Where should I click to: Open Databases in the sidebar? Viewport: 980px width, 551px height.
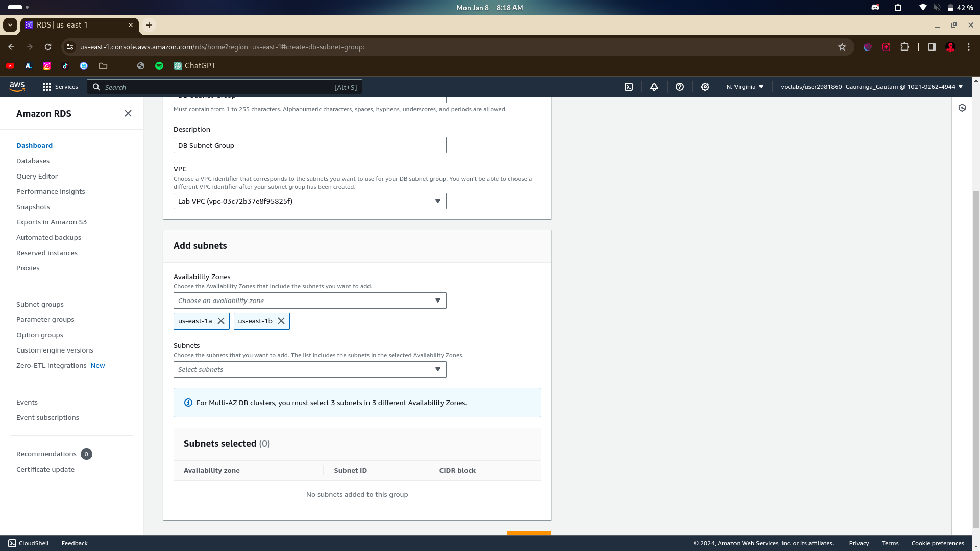[x=33, y=161]
